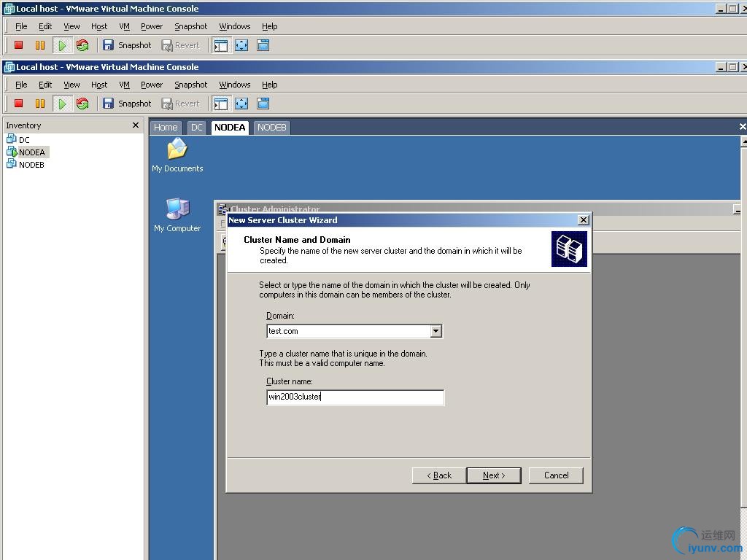The width and height of the screenshot is (747, 560).
Task: Open Snapshot menu in top console window
Action: pyautogui.click(x=190, y=26)
